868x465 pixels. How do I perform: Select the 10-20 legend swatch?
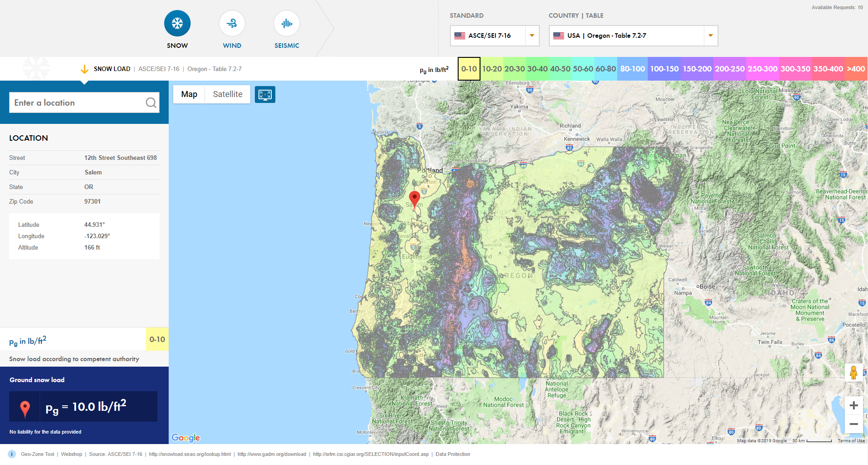[x=492, y=69]
